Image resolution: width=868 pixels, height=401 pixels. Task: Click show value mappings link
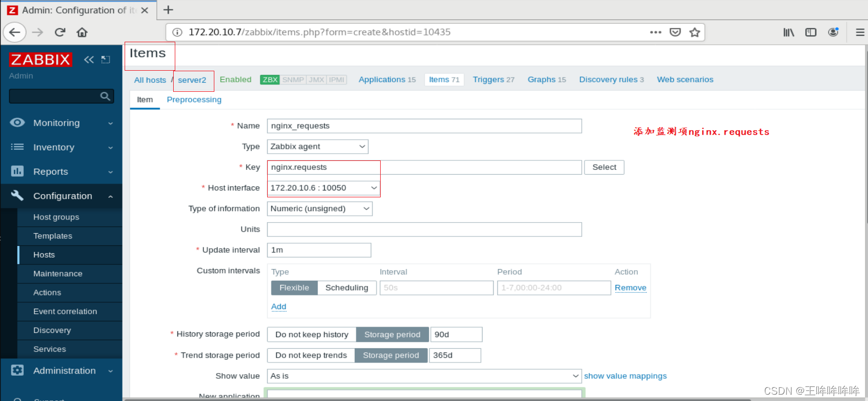coord(625,376)
